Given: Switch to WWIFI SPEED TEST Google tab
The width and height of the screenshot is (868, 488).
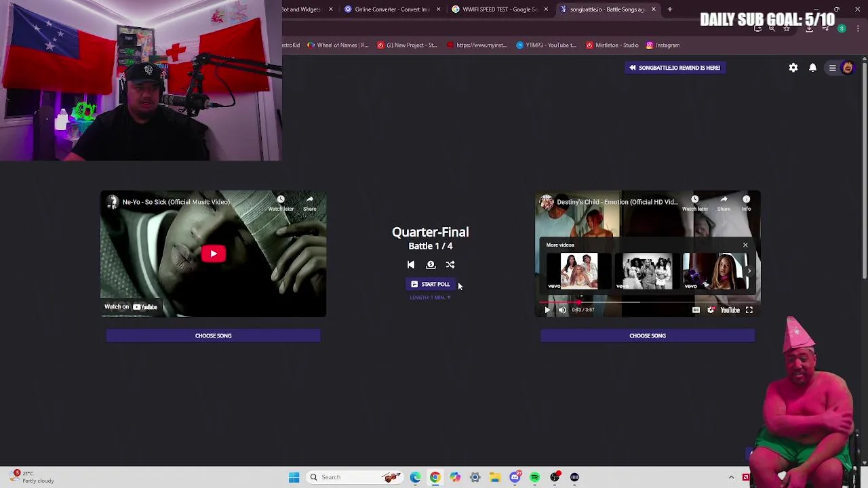Looking at the screenshot, I should 500,9.
